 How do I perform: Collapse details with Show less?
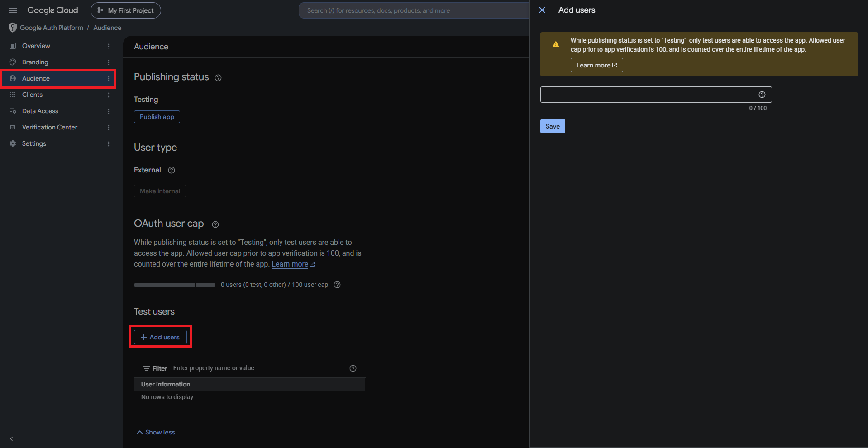pyautogui.click(x=156, y=432)
